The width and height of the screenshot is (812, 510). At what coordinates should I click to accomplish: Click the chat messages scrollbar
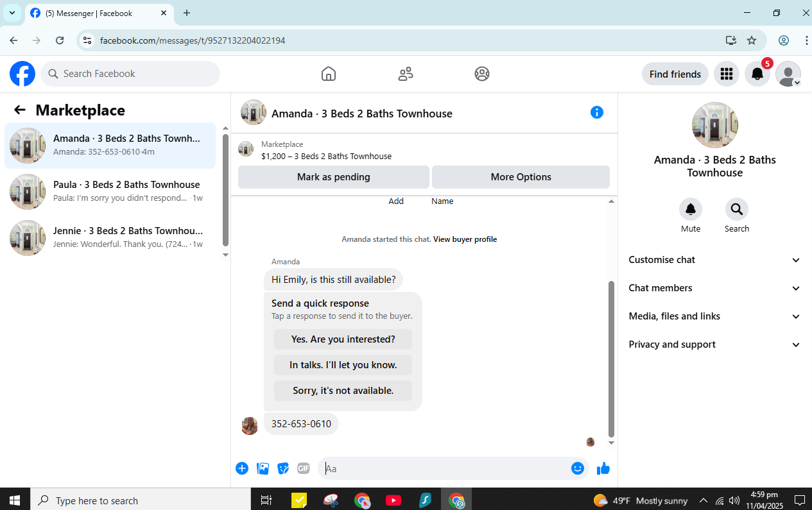coord(611,359)
